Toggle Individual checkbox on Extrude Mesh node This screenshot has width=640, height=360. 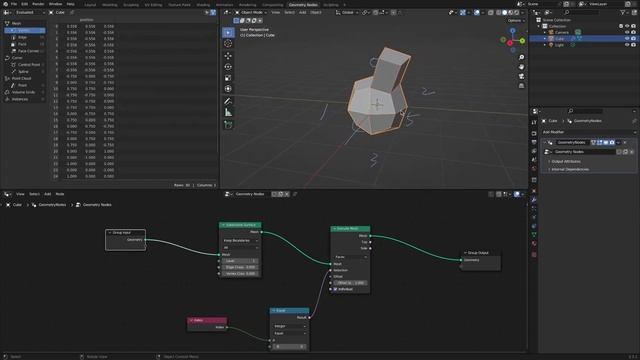(x=336, y=289)
